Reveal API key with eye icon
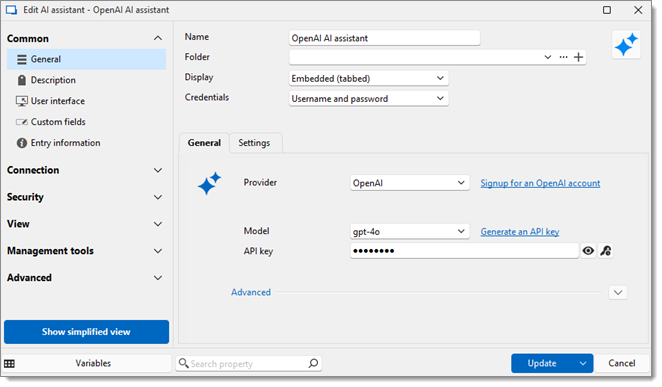Image resolution: width=662 pixels, height=387 pixels. click(588, 251)
